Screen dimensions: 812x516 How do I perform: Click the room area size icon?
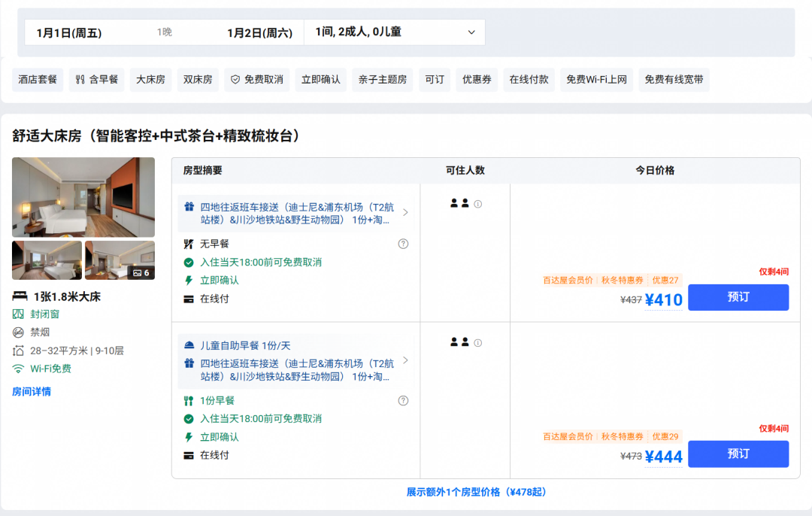(18, 351)
